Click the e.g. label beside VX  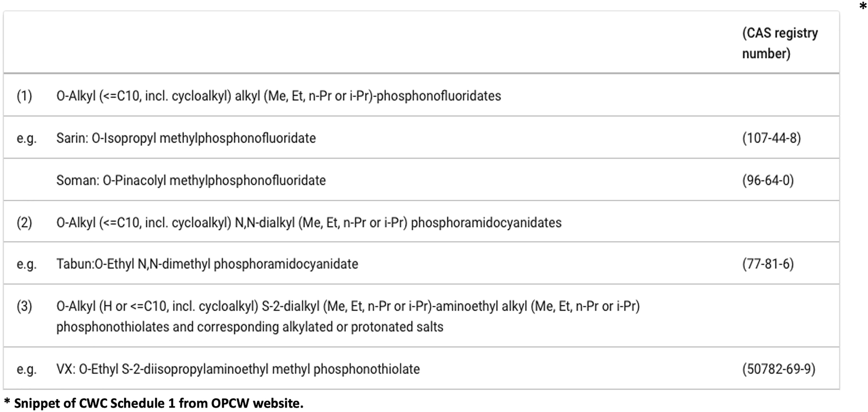tap(27, 370)
